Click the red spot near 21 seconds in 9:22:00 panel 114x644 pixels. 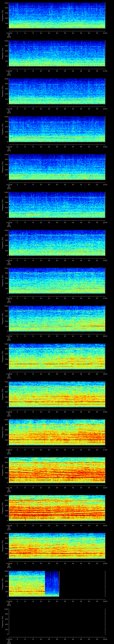point(42,141)
